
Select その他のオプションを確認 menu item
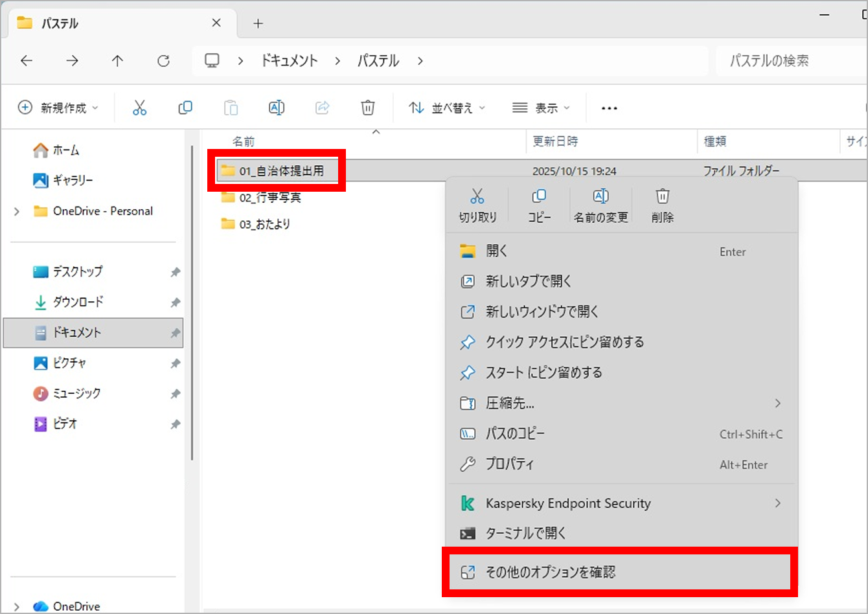coord(551,572)
